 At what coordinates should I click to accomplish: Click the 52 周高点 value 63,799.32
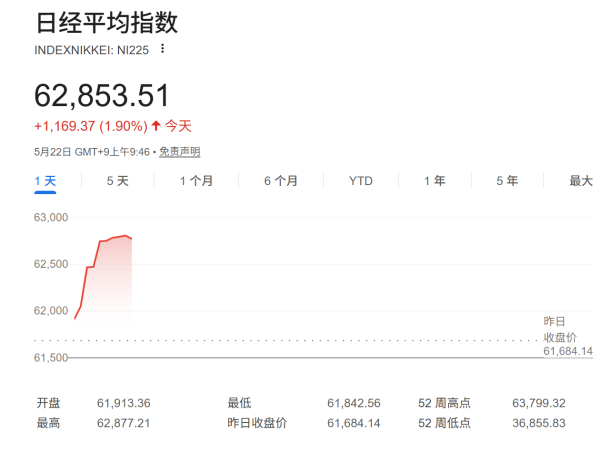click(x=539, y=403)
